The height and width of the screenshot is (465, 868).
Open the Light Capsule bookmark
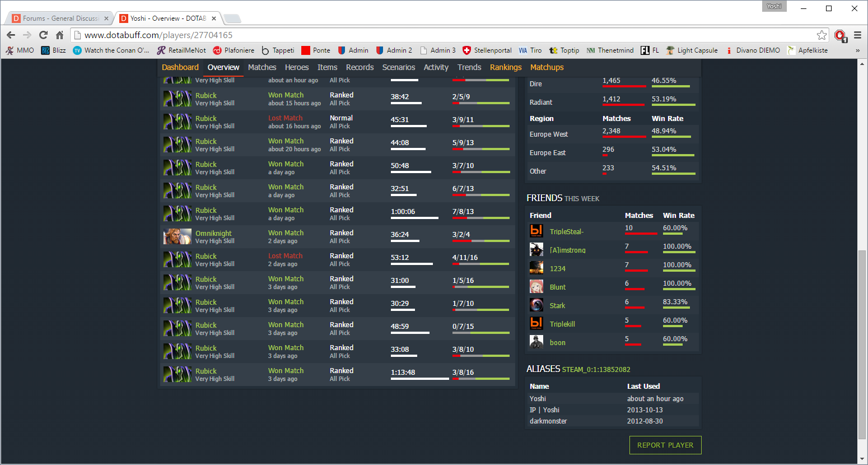(692, 50)
